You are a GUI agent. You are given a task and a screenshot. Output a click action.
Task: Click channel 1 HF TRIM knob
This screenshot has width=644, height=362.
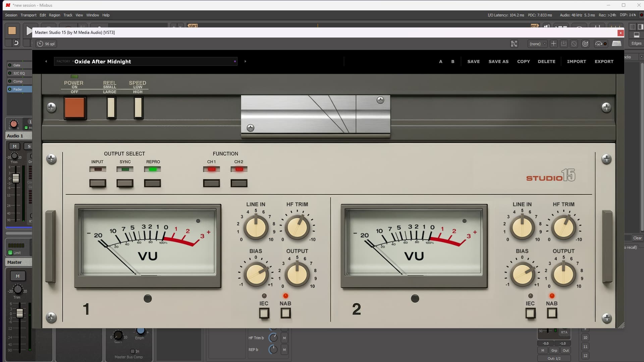(x=297, y=228)
